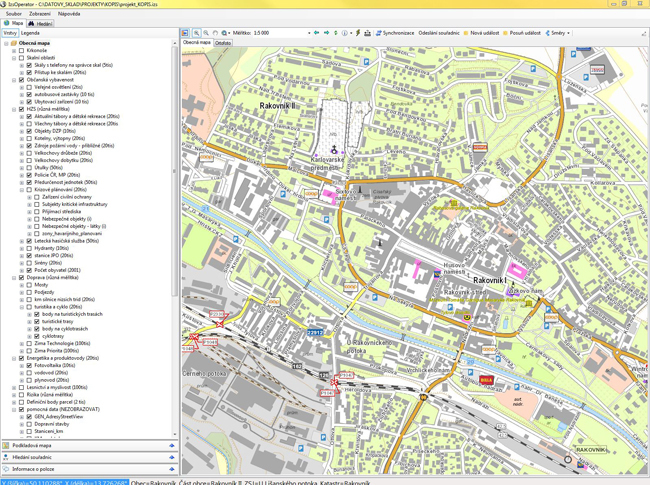This screenshot has height=485, width=650.
Task: Click the Nová událost toolbar button
Action: tap(482, 33)
